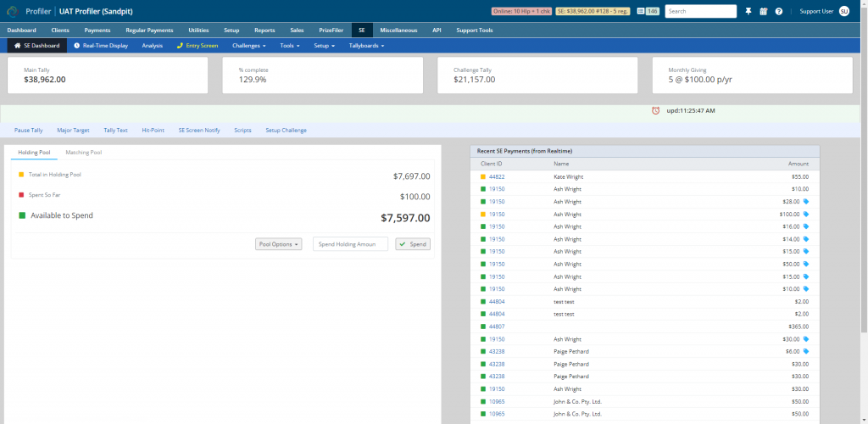Click the green square beside Available to Spend
The image size is (868, 424).
pyautogui.click(x=22, y=215)
